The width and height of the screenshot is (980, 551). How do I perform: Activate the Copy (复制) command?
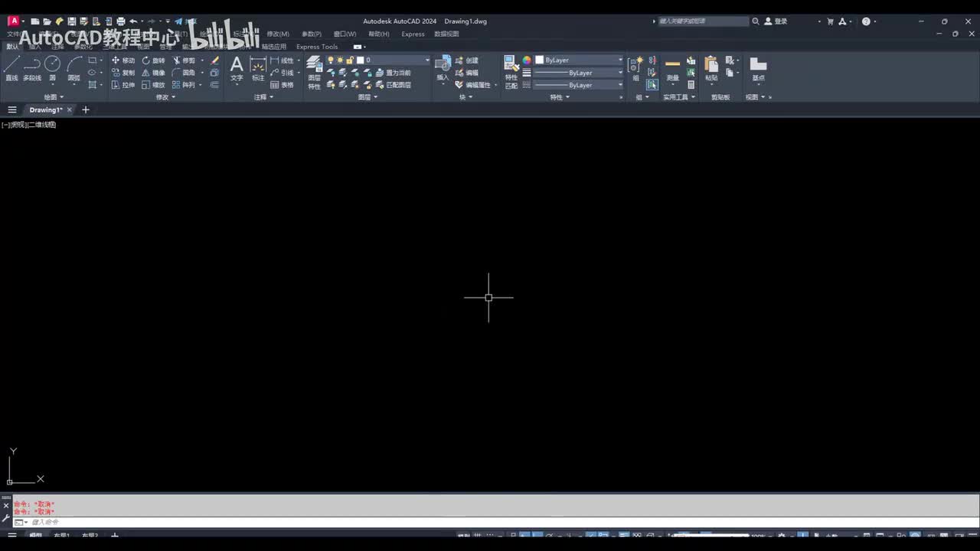tap(123, 73)
